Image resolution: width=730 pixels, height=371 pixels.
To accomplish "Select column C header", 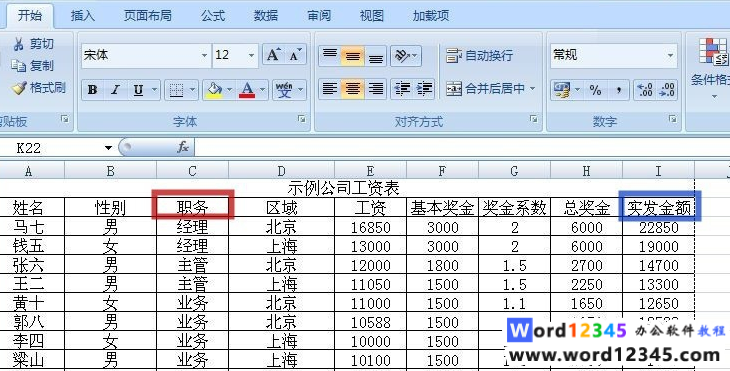I will [192, 171].
